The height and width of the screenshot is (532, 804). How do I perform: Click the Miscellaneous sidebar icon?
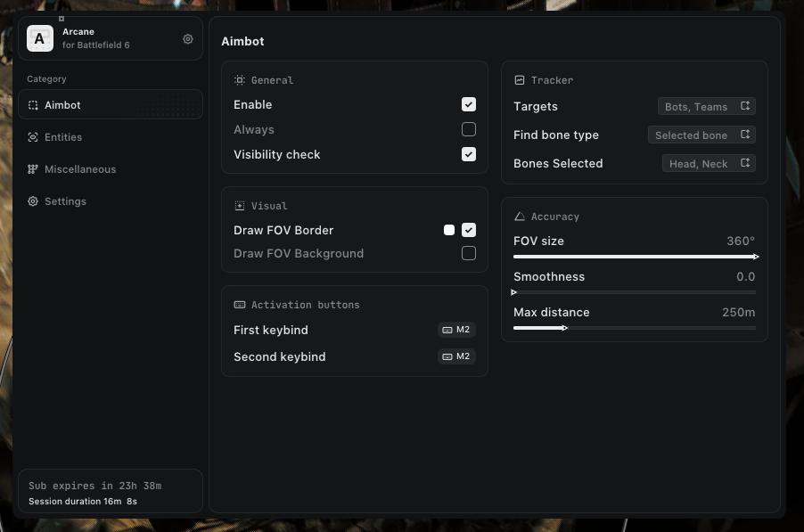[33, 169]
